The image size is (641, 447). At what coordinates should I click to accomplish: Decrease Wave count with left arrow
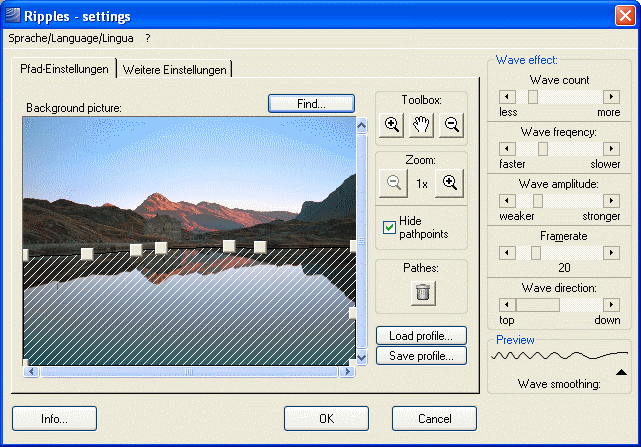coord(507,97)
